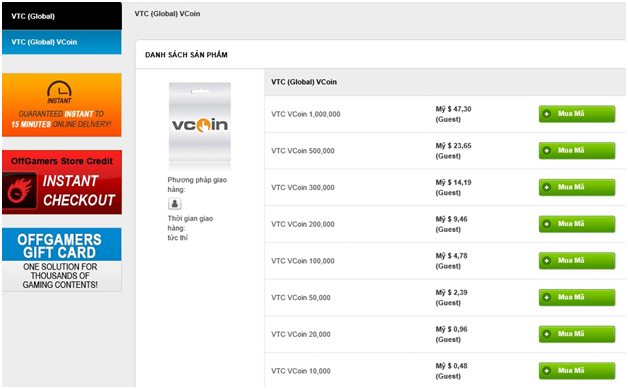Click the VTC VCoin 100,000 product name
Image resolution: width=628 pixels, height=389 pixels.
pyautogui.click(x=303, y=261)
